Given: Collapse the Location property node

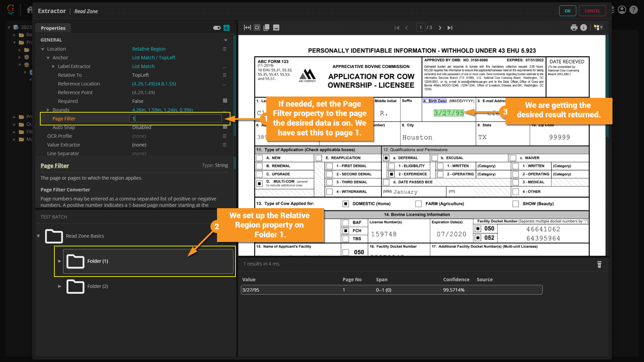Looking at the screenshot, I should tap(43, 49).
